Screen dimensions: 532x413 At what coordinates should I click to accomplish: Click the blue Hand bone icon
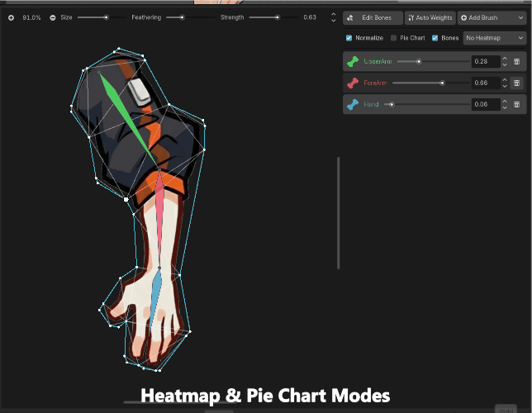tap(353, 104)
